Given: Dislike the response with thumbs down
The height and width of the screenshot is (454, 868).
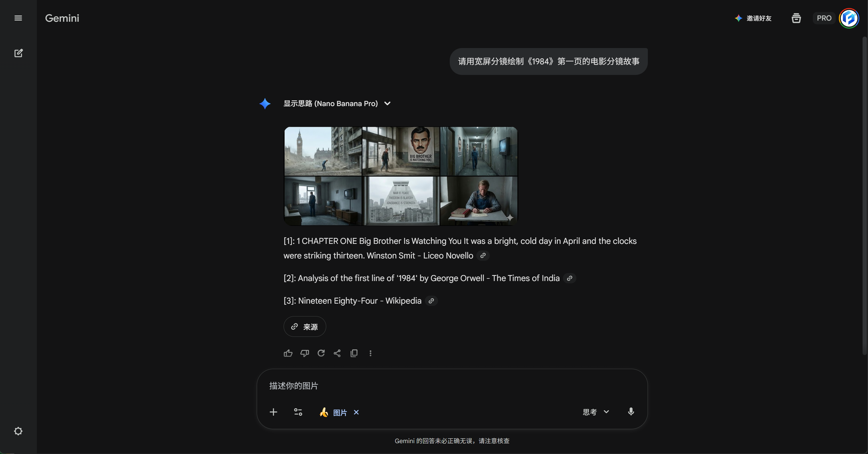Looking at the screenshot, I should (x=304, y=353).
